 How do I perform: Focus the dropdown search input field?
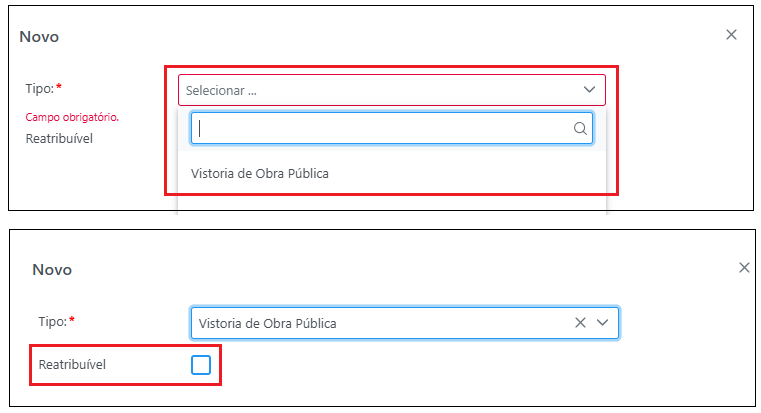(x=380, y=128)
